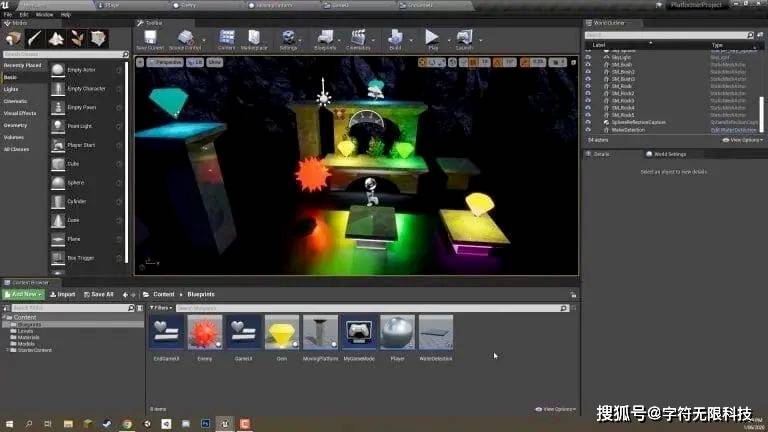This screenshot has height=432, width=768.
Task: Open the Source Control dropdown arrow
Action: 204,40
